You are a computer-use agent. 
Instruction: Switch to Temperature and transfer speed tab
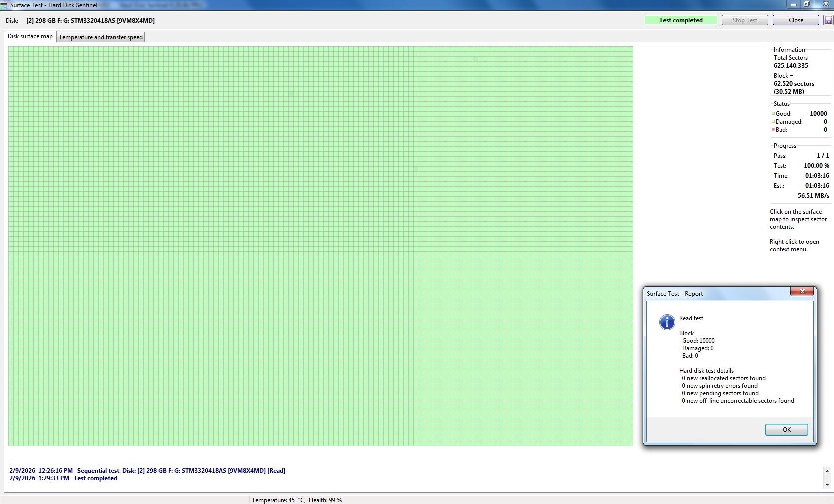tap(101, 37)
